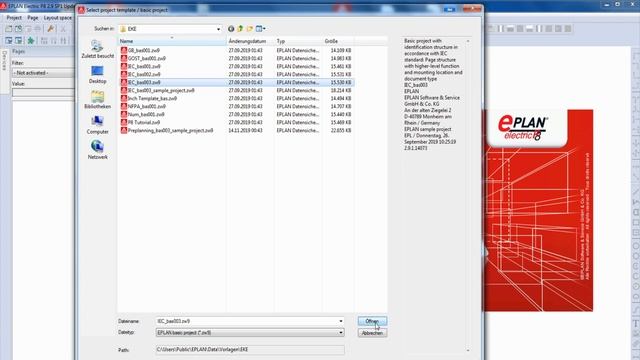Image resolution: width=640 pixels, height=360 pixels.
Task: Click the Abbrechen button
Action: [x=372, y=333]
